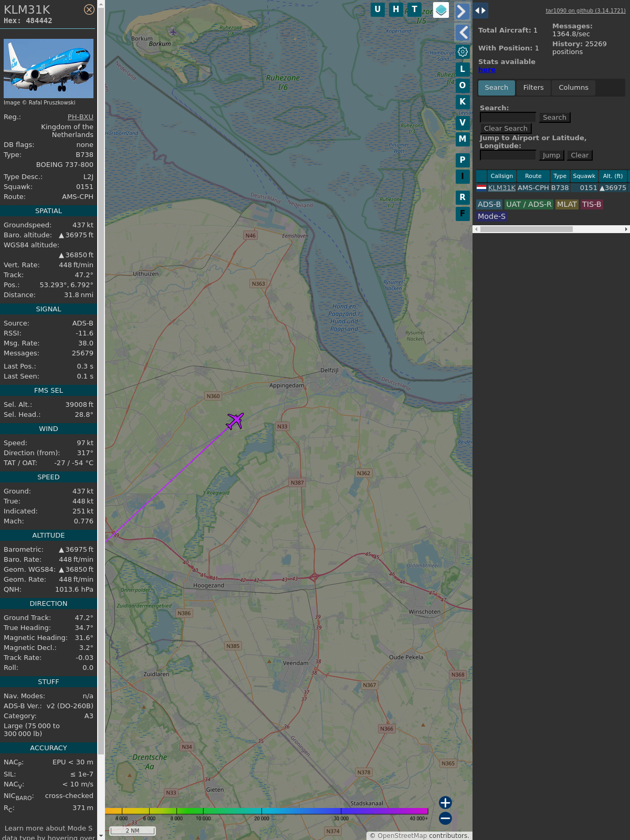Click the L map button
Viewport: 630px width, 840px height.
click(463, 69)
